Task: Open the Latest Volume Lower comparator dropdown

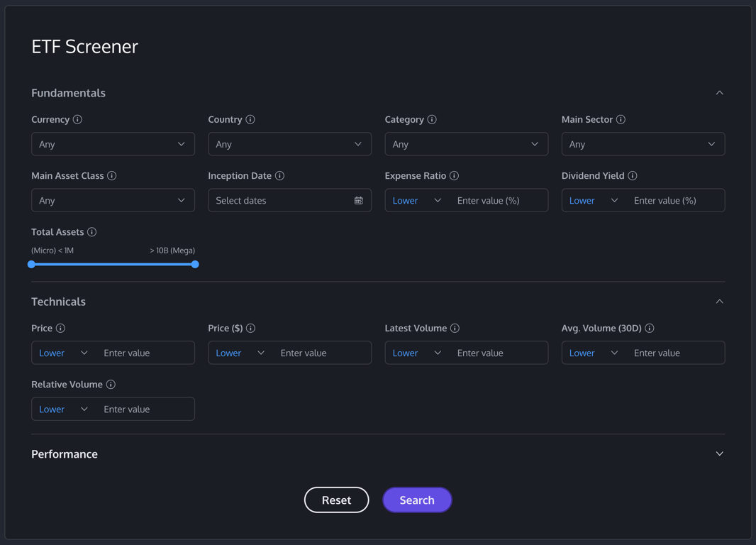Action: (x=416, y=353)
